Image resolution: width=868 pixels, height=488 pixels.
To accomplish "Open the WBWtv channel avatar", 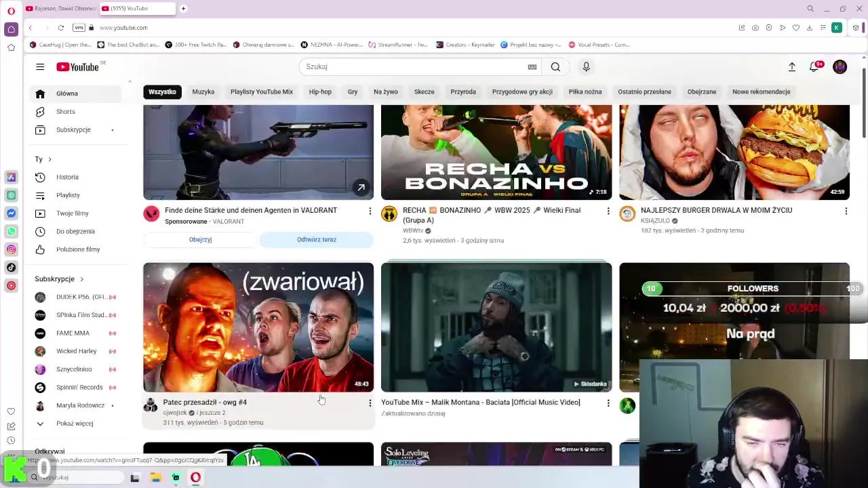I will tap(389, 214).
